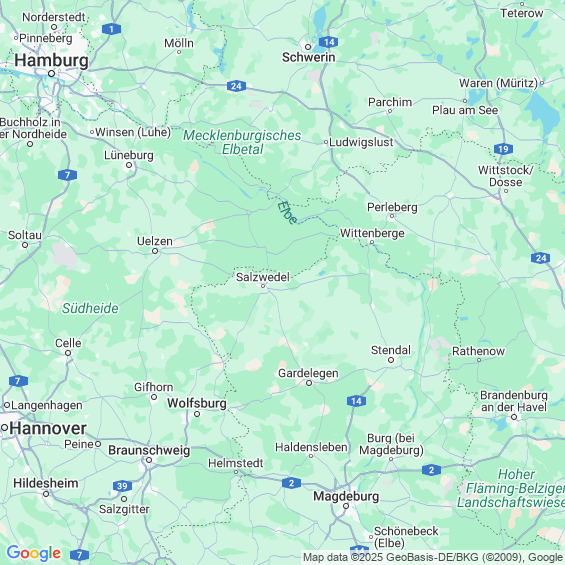Click the Salzwedel town label
This screenshot has height=565, width=565.
[x=263, y=277]
